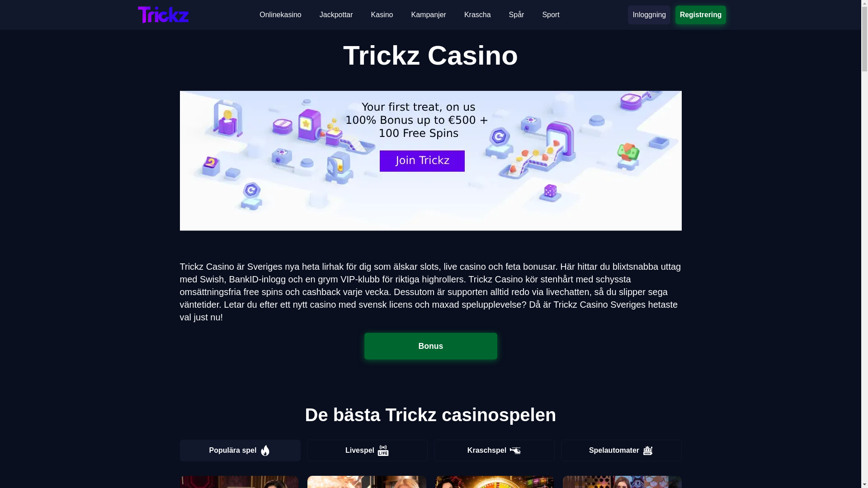Go to the Kasino page
Screen dimensions: 868x488
(382, 15)
